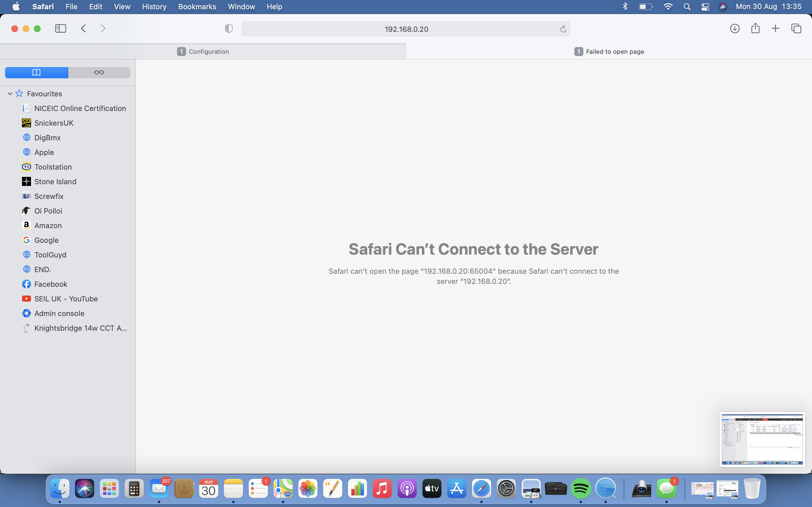Screen dimensions: 812x507
Task: Open Downloads from the Safari toolbar
Action: pyautogui.click(x=735, y=28)
